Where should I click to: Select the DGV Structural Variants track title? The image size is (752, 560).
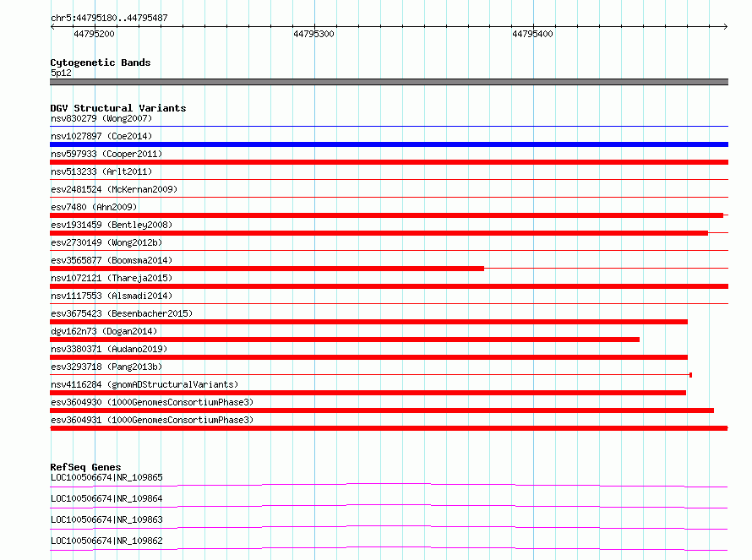[x=118, y=108]
